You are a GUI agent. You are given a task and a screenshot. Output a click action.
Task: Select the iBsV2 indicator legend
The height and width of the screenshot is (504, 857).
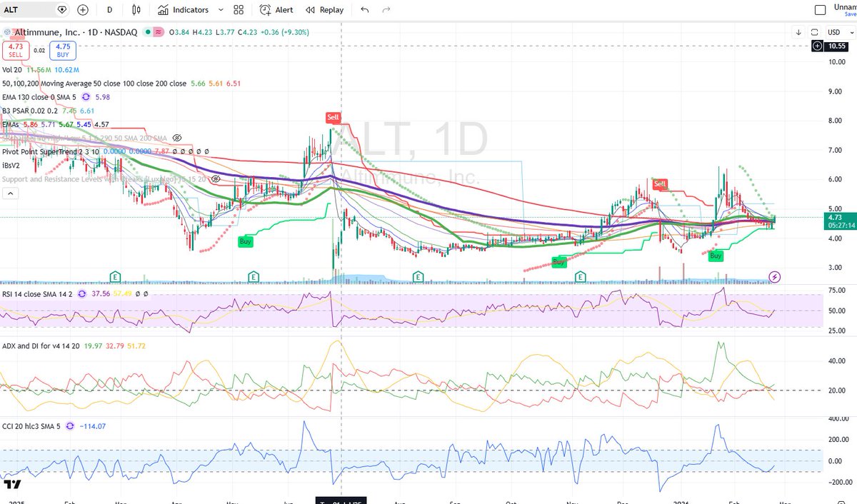pos(12,165)
